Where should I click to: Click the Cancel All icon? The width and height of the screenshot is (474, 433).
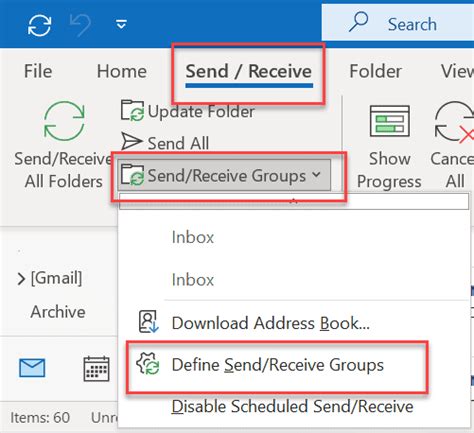click(x=455, y=122)
